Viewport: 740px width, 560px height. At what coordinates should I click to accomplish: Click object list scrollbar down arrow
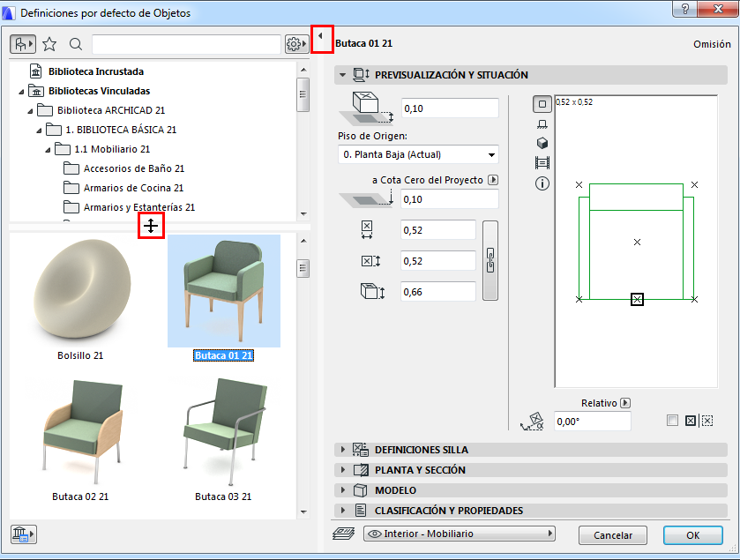303,511
